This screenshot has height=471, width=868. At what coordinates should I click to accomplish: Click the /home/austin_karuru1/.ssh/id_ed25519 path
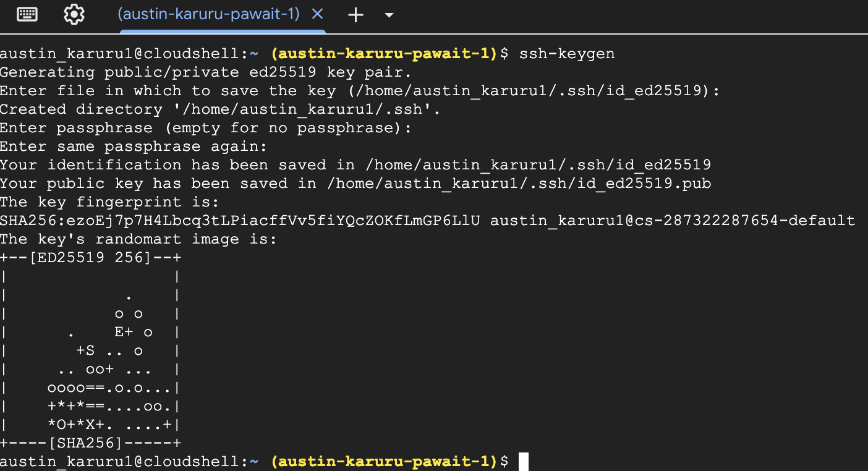(x=538, y=164)
